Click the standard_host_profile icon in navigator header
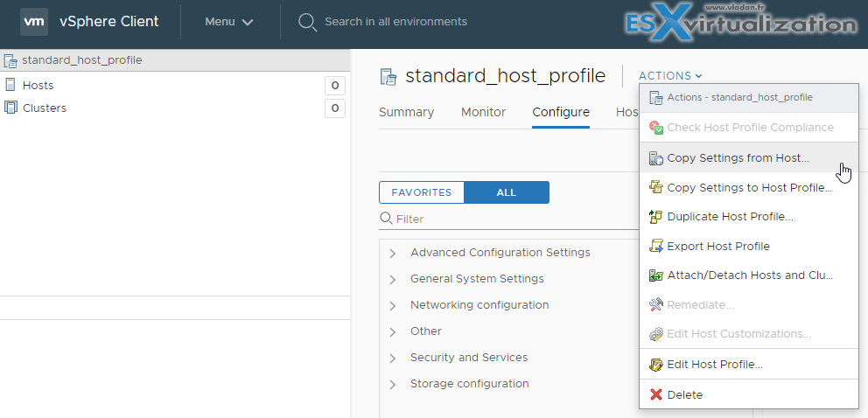Screen dimensions: 868x418 (10, 60)
